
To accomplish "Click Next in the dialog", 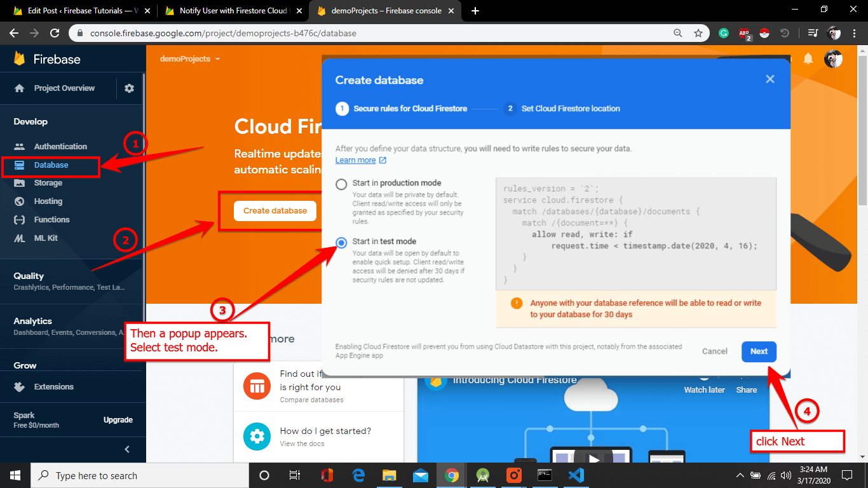I will 759,351.
